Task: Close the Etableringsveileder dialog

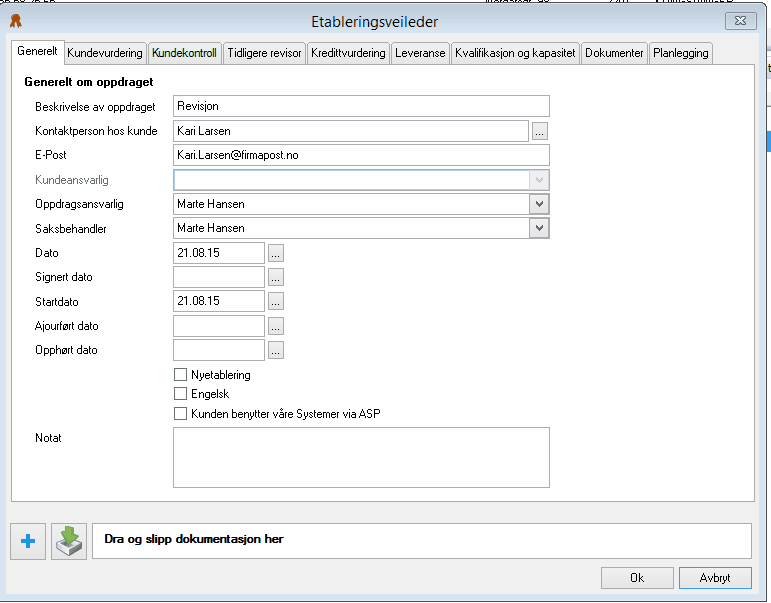Action: [741, 21]
